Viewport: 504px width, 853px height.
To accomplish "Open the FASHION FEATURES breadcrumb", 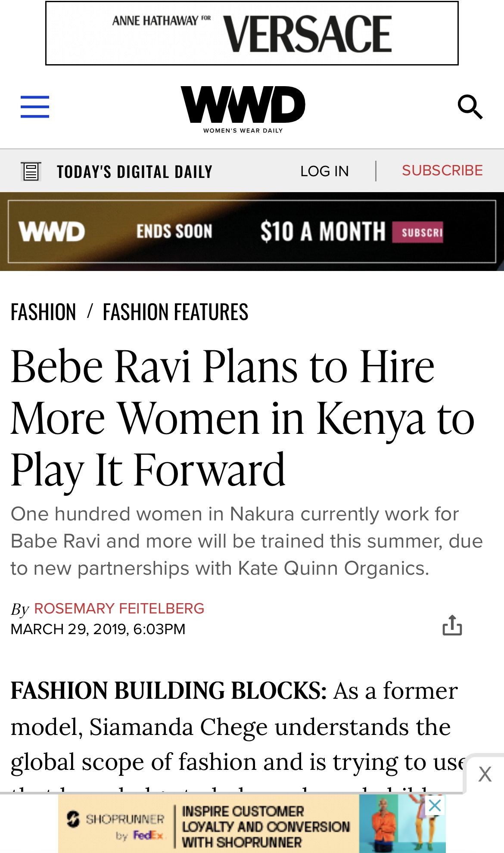I will [175, 312].
